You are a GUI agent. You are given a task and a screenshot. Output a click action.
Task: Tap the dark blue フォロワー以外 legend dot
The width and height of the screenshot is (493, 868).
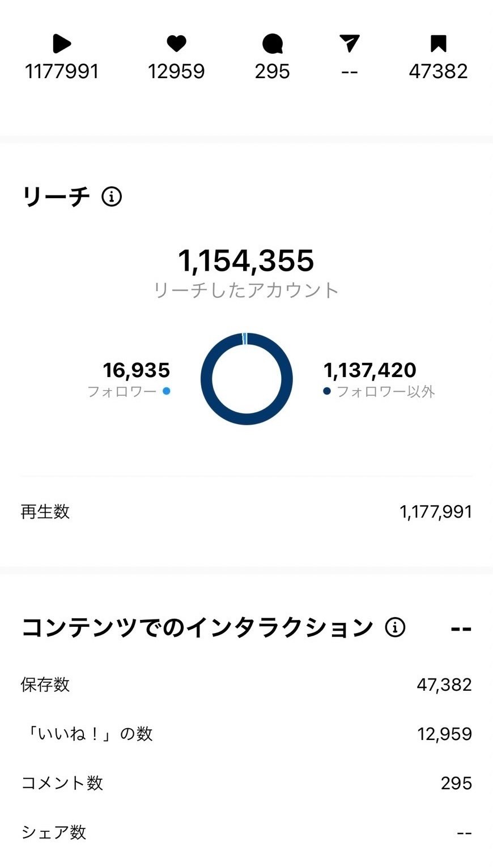[327, 391]
